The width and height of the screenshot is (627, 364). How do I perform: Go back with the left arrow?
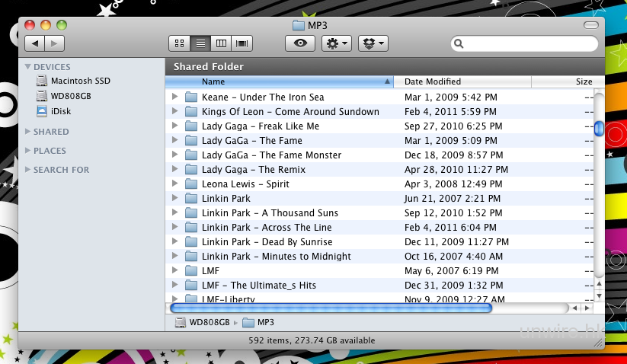tap(35, 43)
